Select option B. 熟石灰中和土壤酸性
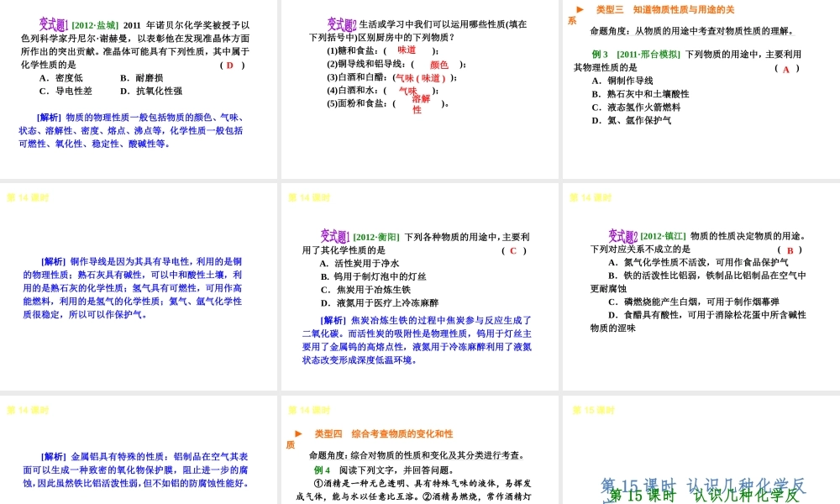 pos(640,94)
